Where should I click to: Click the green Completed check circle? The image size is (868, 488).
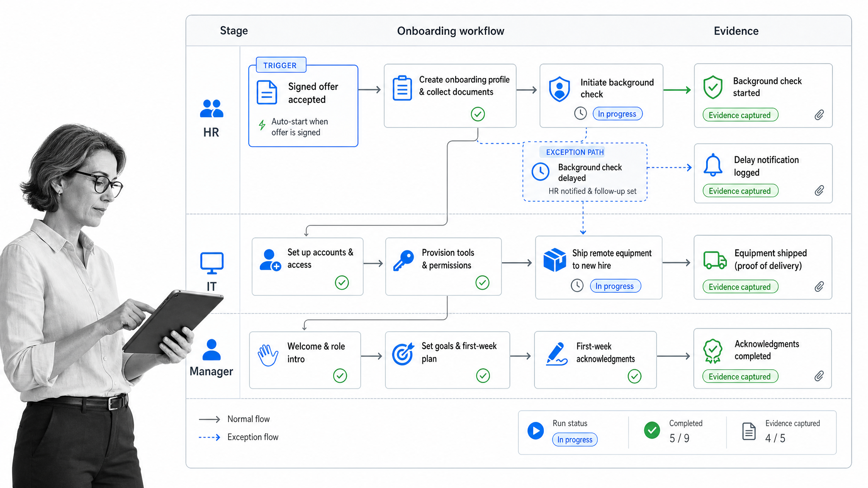pyautogui.click(x=652, y=430)
